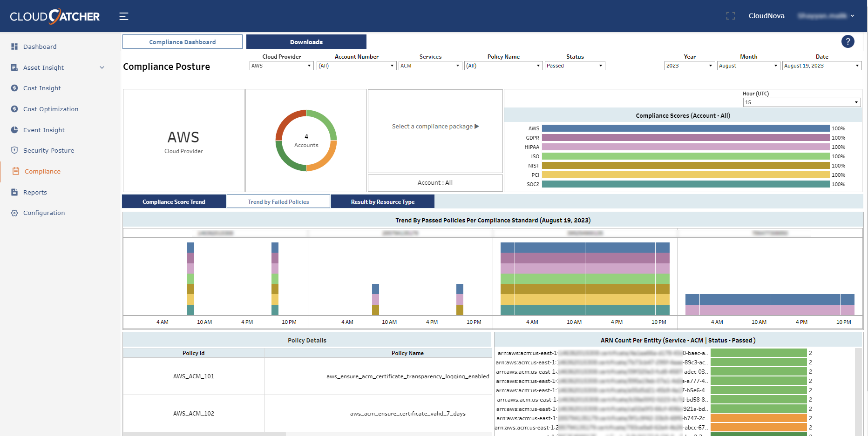Open the help question mark icon
This screenshot has width=868, height=436.
(x=848, y=42)
